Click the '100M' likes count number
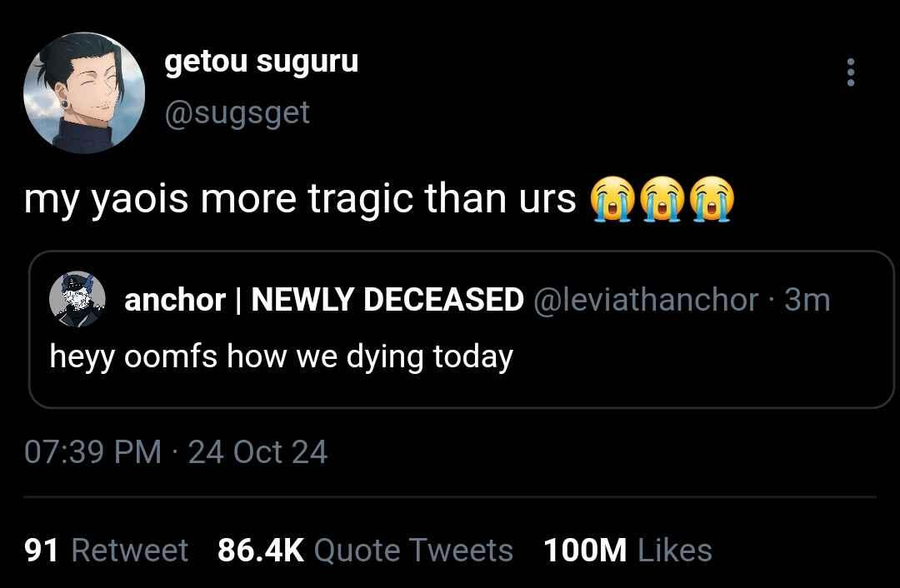Viewport: 900px width, 588px height. 584,551
